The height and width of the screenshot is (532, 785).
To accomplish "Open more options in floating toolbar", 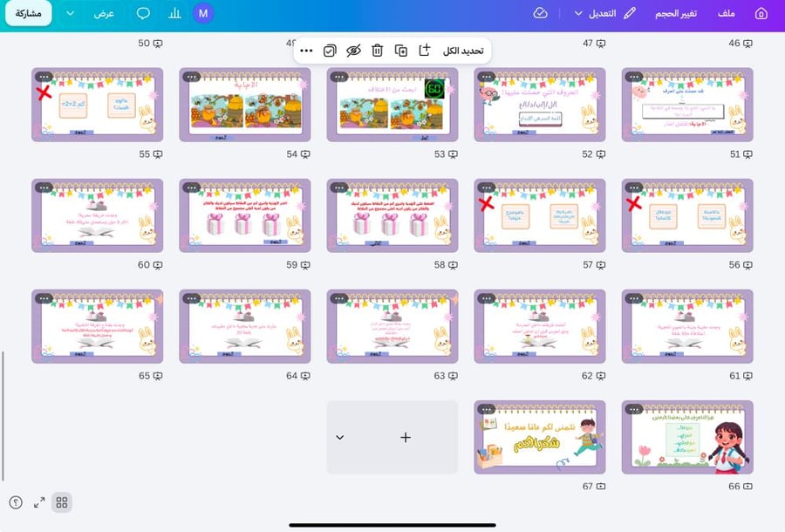I will click(306, 51).
